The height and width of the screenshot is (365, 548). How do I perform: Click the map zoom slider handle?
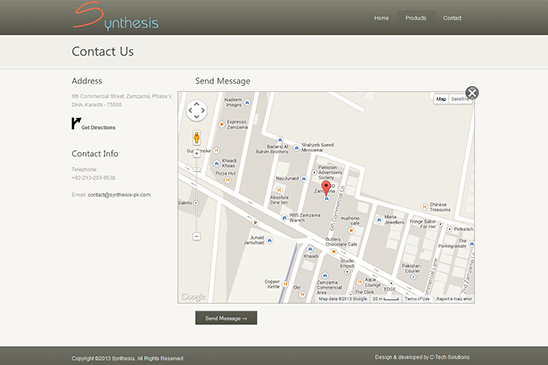tap(196, 170)
